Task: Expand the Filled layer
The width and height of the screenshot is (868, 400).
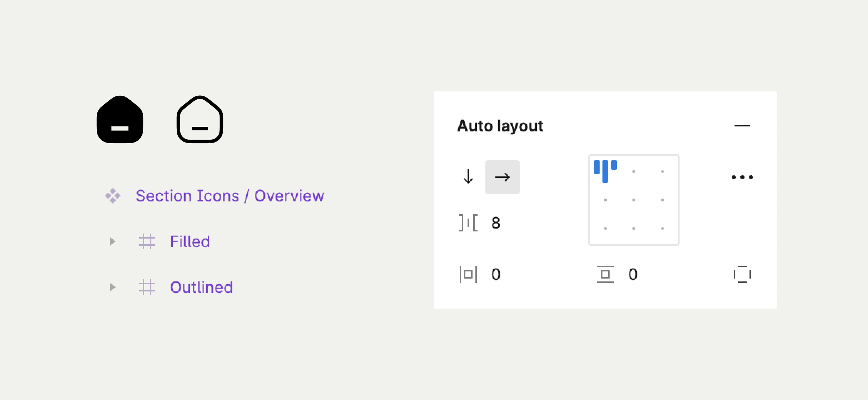Action: (112, 241)
